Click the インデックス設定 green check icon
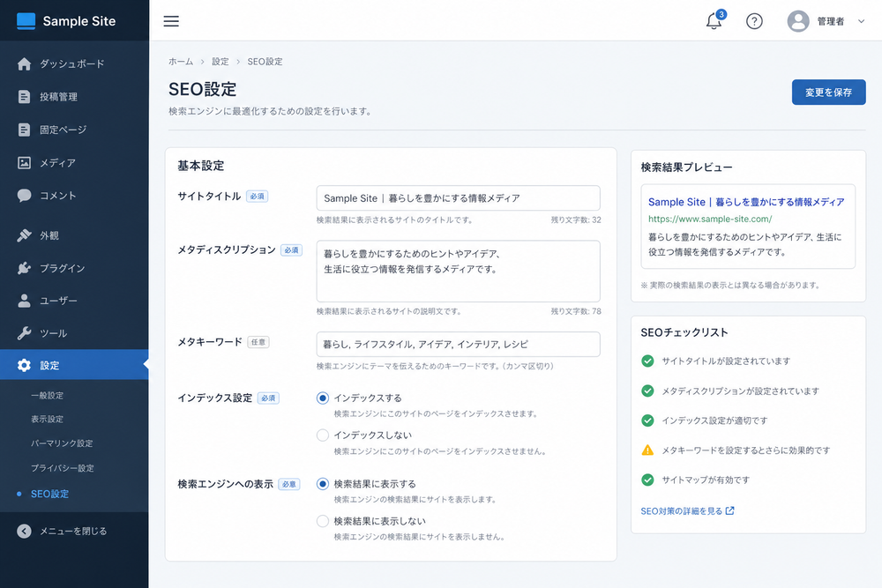Image resolution: width=882 pixels, height=588 pixels. (647, 421)
